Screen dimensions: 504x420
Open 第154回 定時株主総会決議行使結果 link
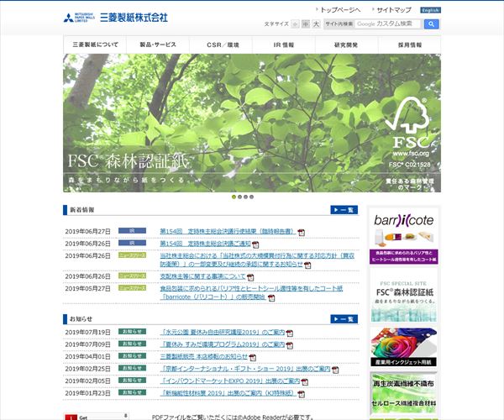tap(228, 231)
